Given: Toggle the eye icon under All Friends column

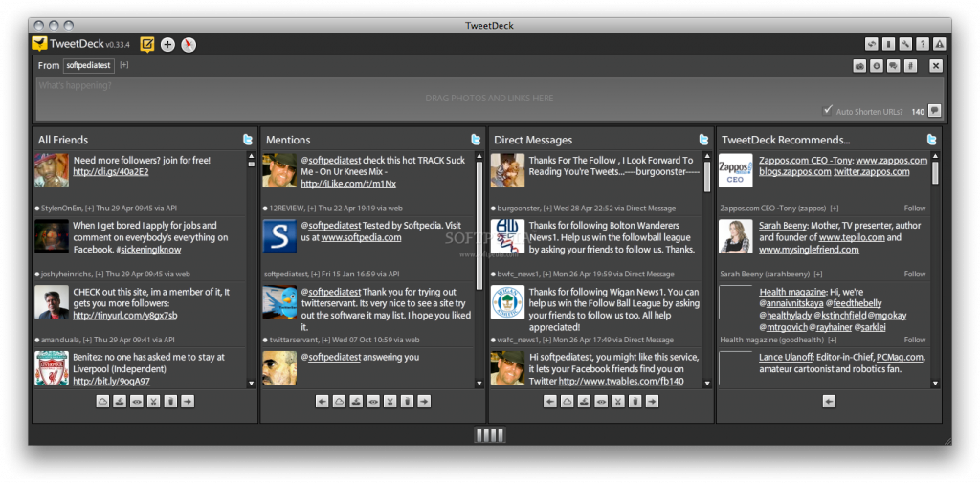Looking at the screenshot, I should (137, 402).
